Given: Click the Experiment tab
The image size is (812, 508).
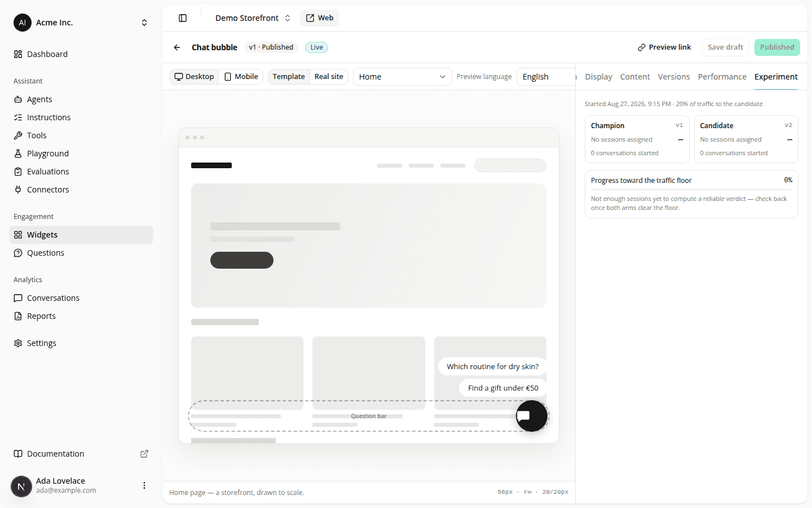Looking at the screenshot, I should point(776,77).
